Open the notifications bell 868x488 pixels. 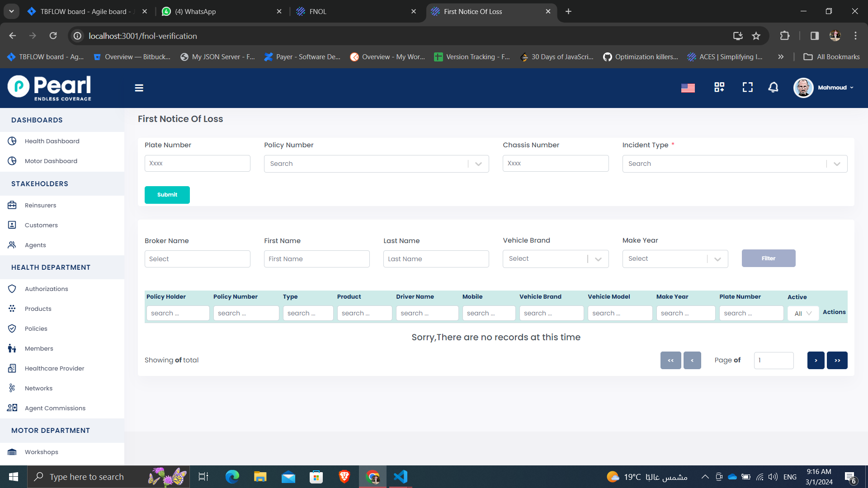pos(773,87)
